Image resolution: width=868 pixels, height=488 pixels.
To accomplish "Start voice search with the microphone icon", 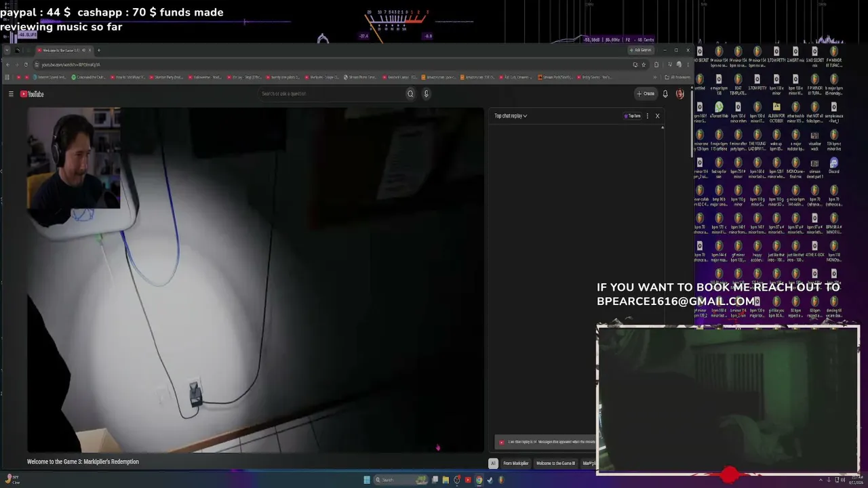I will (x=426, y=94).
